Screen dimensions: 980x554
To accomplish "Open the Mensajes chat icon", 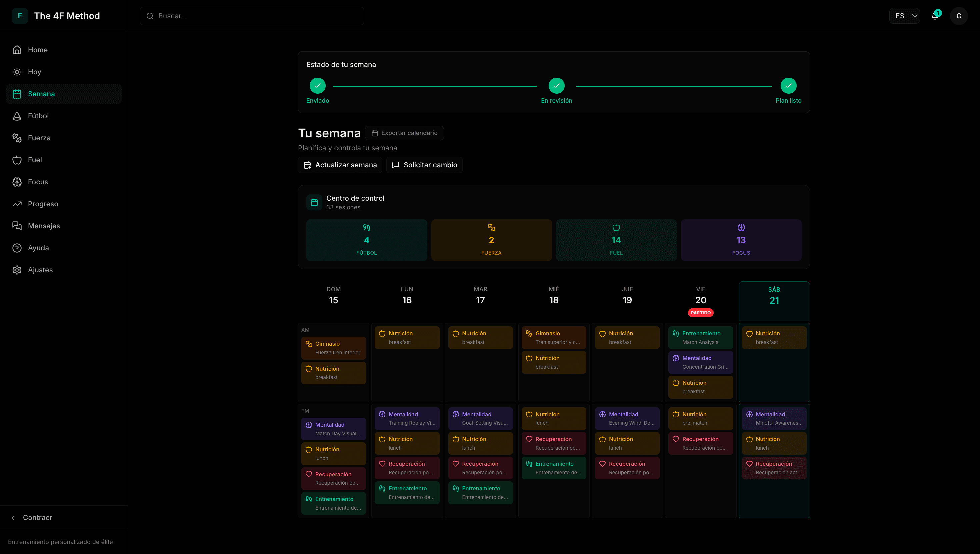I will pos(17,226).
